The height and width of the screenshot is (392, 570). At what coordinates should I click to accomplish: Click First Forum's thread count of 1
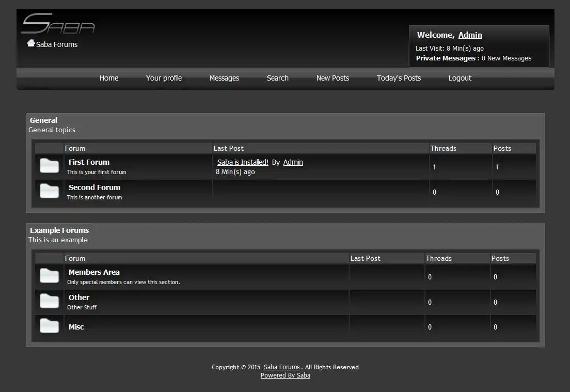(x=434, y=167)
